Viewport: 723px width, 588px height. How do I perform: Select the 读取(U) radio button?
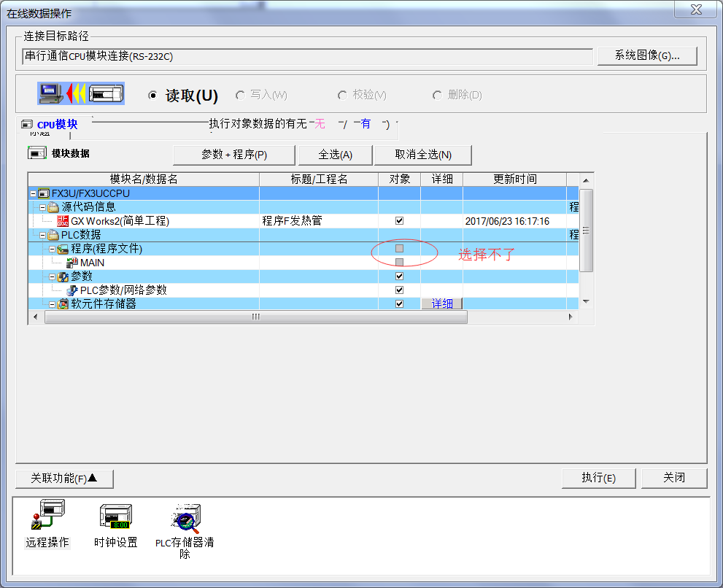[152, 96]
